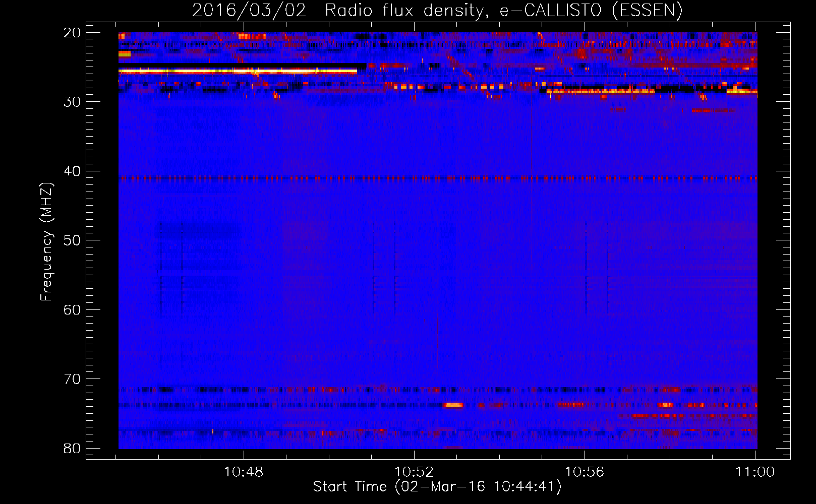
Task: Click the 10:48 time tick label
Action: pyautogui.click(x=244, y=472)
